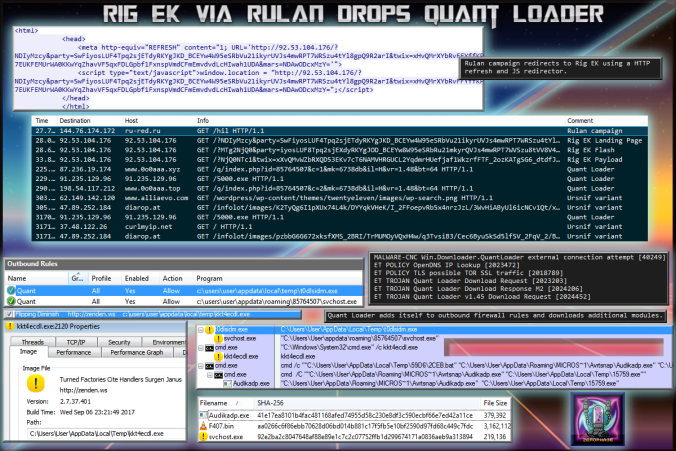676x451 pixels.
Task: Click the Gr... group column header
Action: tap(78, 279)
